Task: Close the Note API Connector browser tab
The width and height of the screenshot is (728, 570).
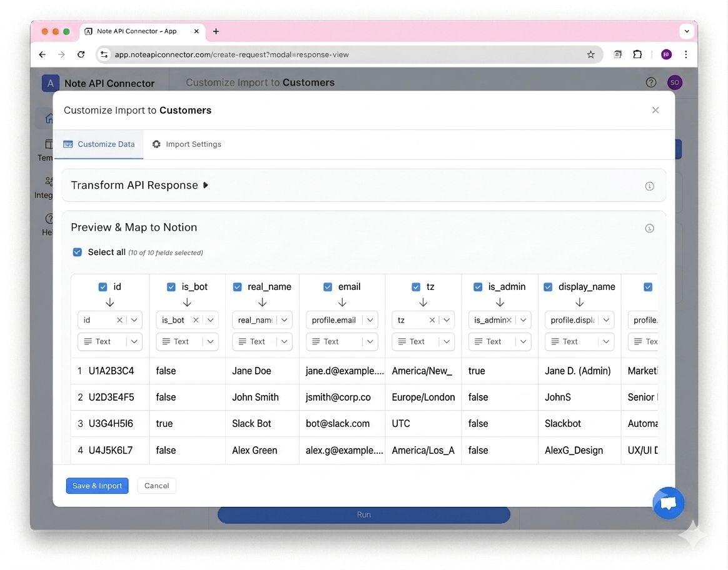Action: tap(196, 31)
